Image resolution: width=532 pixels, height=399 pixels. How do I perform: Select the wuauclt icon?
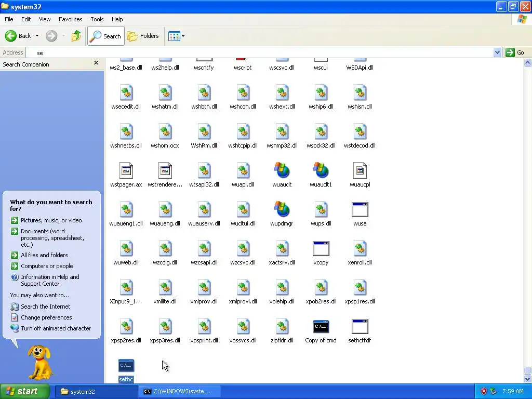click(282, 170)
